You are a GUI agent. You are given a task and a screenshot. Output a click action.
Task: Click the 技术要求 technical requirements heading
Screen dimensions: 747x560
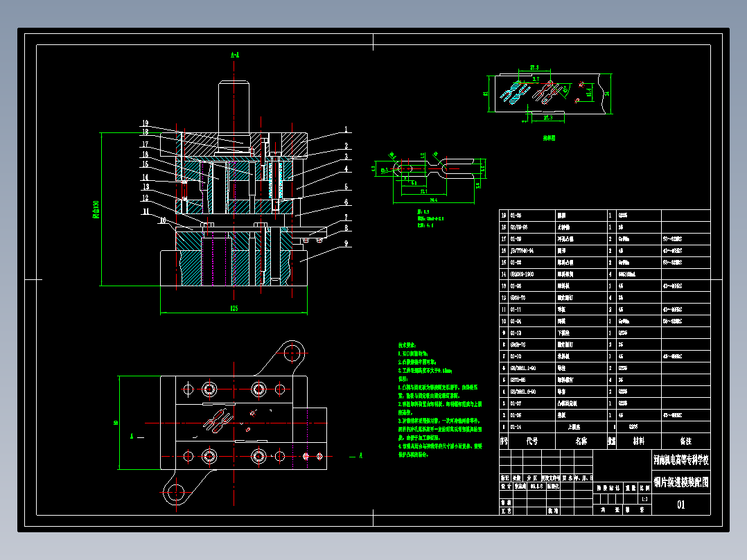(407, 345)
